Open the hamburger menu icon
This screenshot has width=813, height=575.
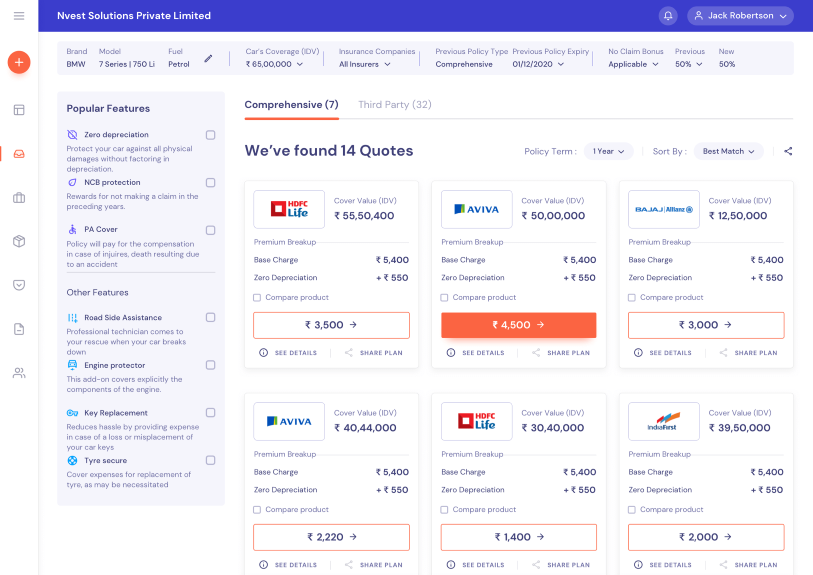[19, 16]
